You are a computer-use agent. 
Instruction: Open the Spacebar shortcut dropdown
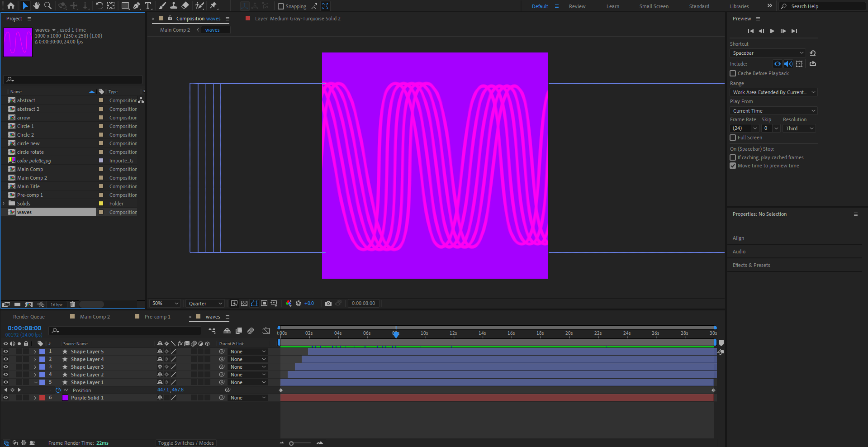[x=768, y=53]
